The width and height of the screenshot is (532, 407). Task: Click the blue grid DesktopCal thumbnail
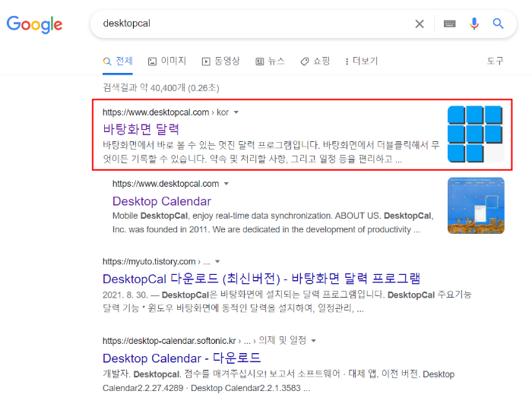pyautogui.click(x=476, y=134)
